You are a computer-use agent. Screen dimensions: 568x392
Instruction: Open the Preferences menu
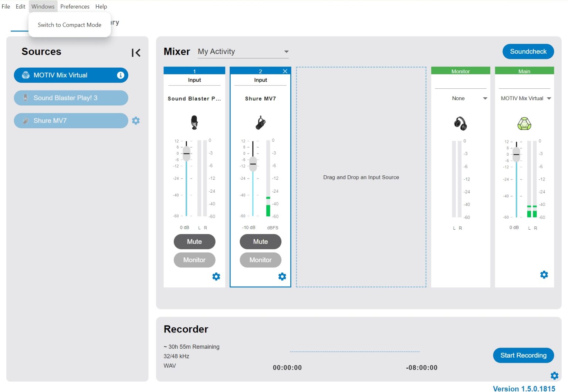75,6
